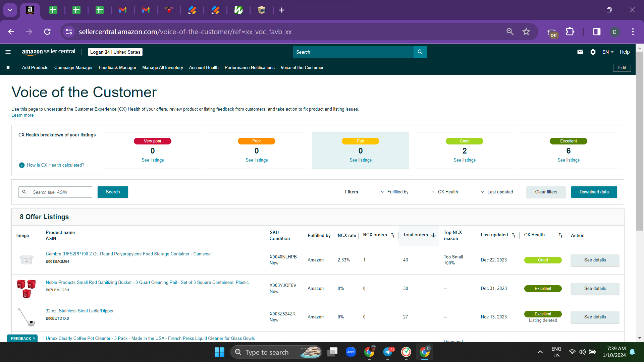Expand the Fulfilled by filter dropdown
Screen dimensions: 644x362
coord(394,192)
